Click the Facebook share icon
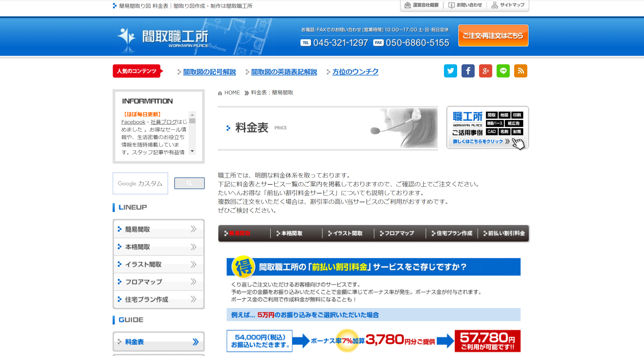Image resolution: width=644 pixels, height=356 pixels. click(468, 71)
